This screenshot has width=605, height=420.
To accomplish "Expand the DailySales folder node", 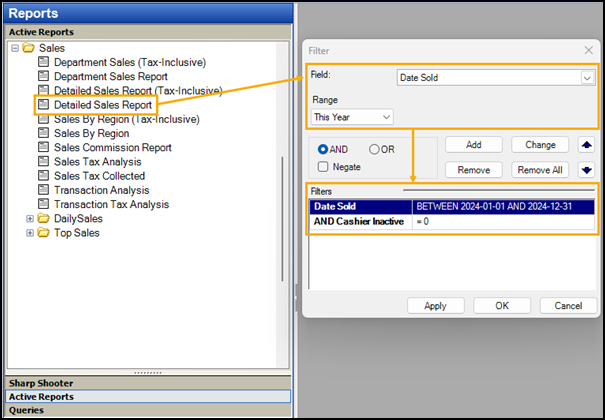I will coord(30,219).
